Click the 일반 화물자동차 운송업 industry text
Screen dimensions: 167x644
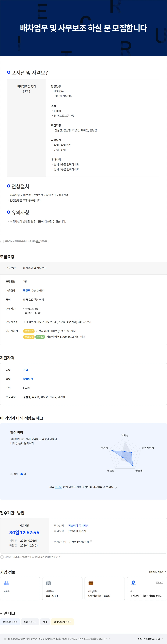pos(99,596)
